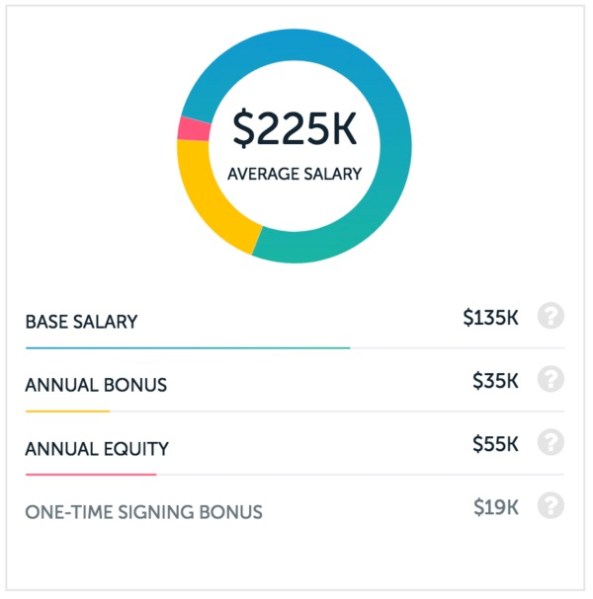Open the Annual Bonus help question mark icon

click(551, 379)
